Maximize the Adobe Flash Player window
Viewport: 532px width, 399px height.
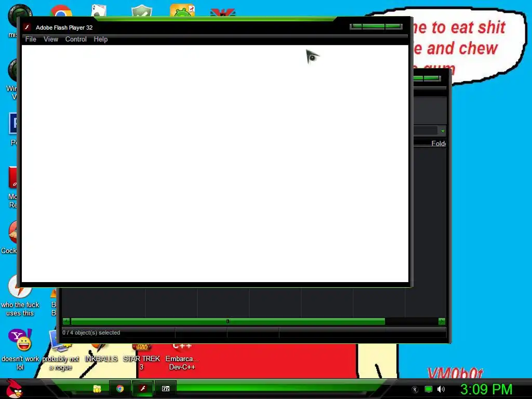coord(374,26)
